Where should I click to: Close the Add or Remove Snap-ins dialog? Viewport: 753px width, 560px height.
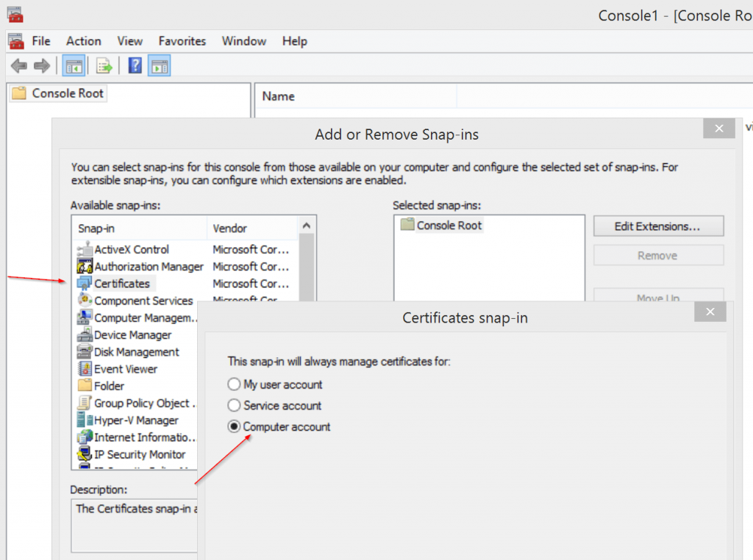click(x=719, y=128)
